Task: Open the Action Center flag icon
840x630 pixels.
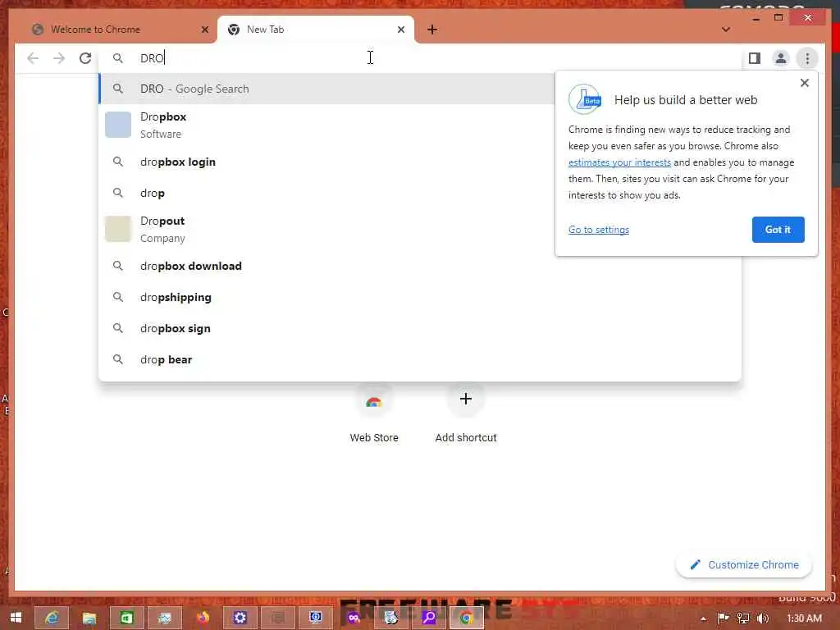Action: click(x=723, y=618)
